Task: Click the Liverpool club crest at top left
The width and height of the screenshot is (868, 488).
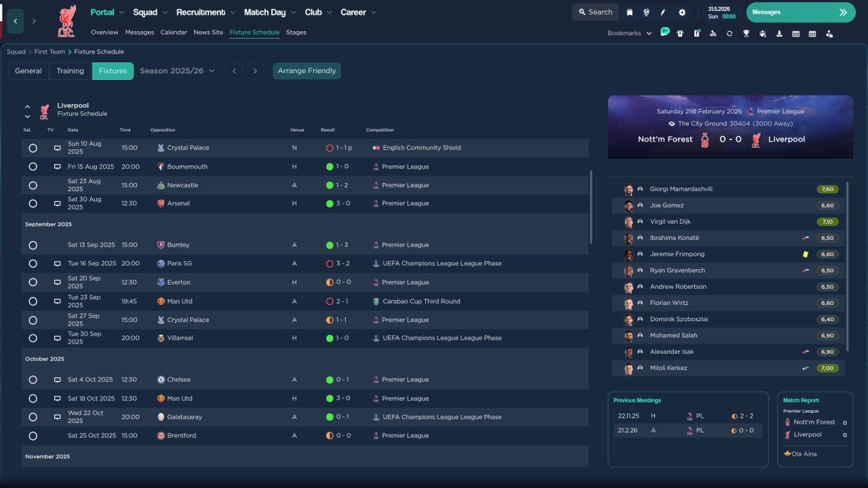Action: tap(66, 21)
